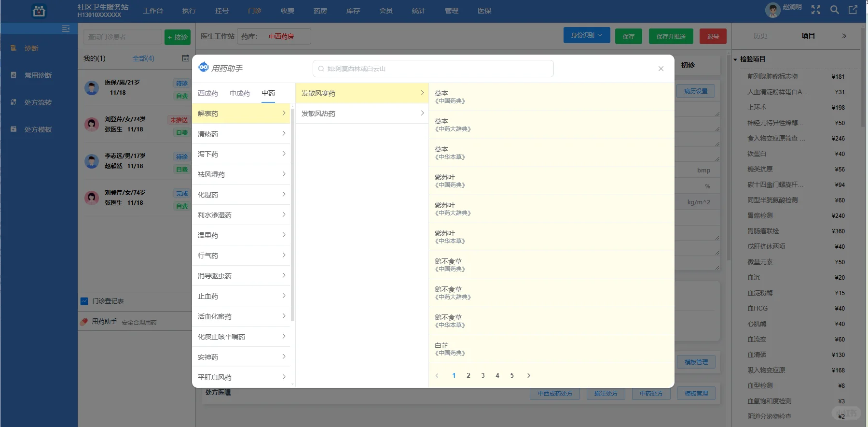Open 处方模板 in the left sidebar

38,129
